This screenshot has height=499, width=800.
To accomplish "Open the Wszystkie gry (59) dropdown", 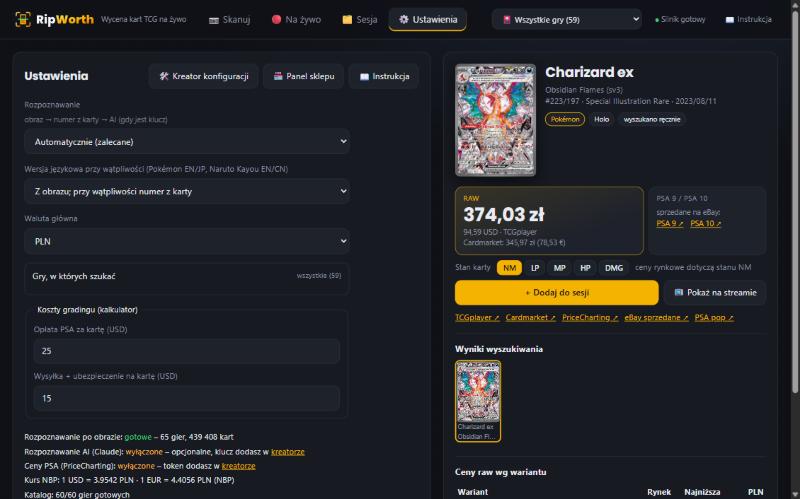I will coord(567,19).
